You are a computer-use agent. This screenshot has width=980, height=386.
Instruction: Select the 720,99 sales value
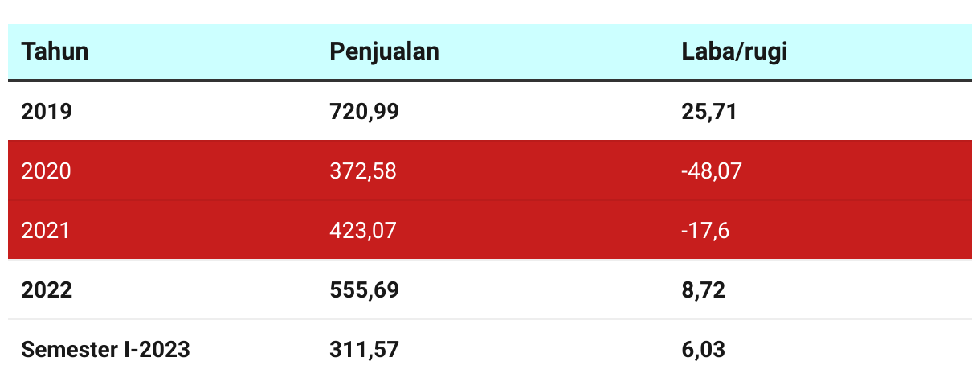(x=364, y=111)
